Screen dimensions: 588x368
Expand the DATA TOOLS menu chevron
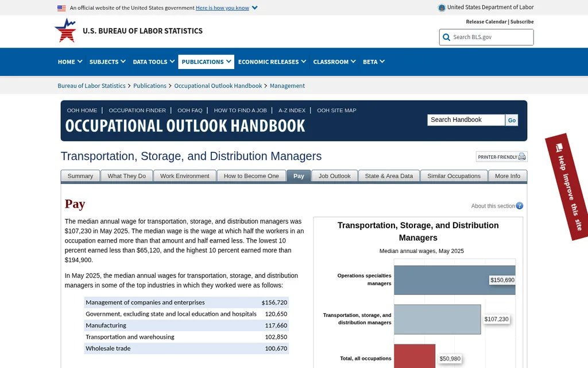tap(172, 62)
